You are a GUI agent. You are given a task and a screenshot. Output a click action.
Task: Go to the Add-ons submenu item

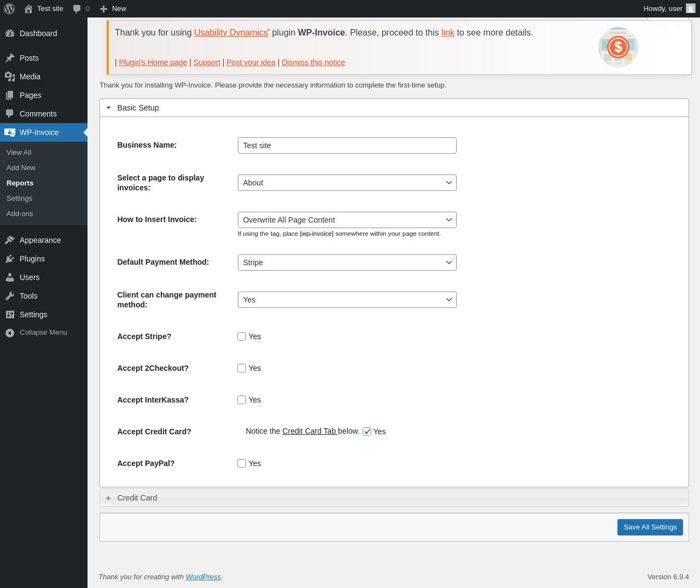pyautogui.click(x=20, y=214)
